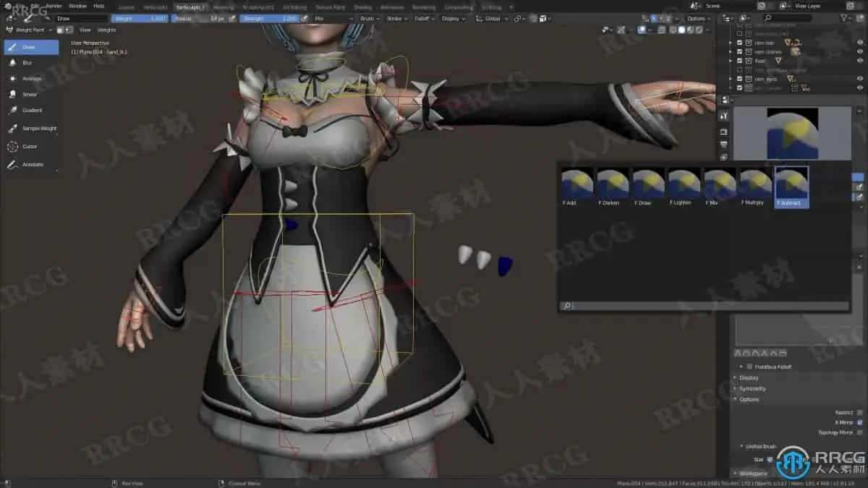Select the Average tool
Screen dimensions: 868x488
click(31, 79)
